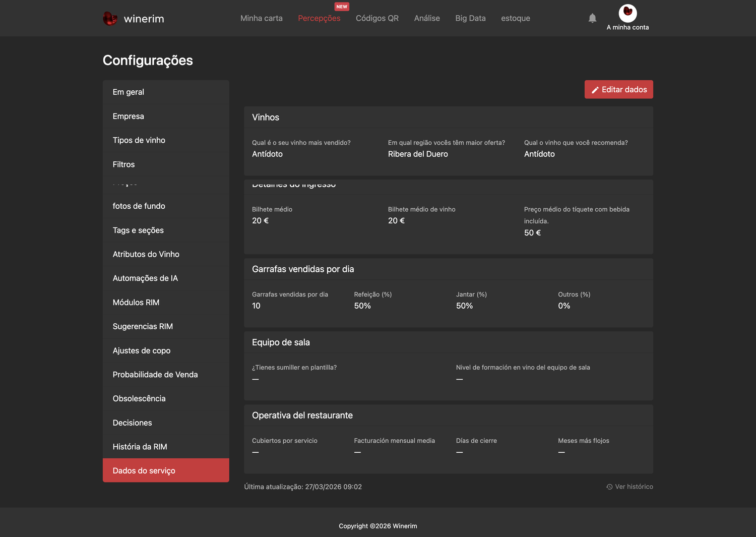Viewport: 756px width, 537px height.
Task: Click Días de cierre label
Action: 476,441
